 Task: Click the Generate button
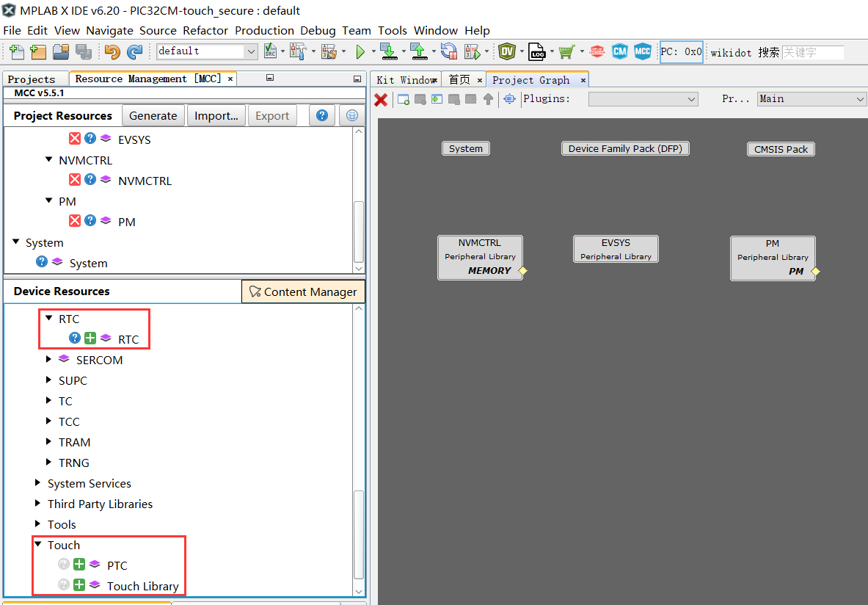tap(153, 115)
